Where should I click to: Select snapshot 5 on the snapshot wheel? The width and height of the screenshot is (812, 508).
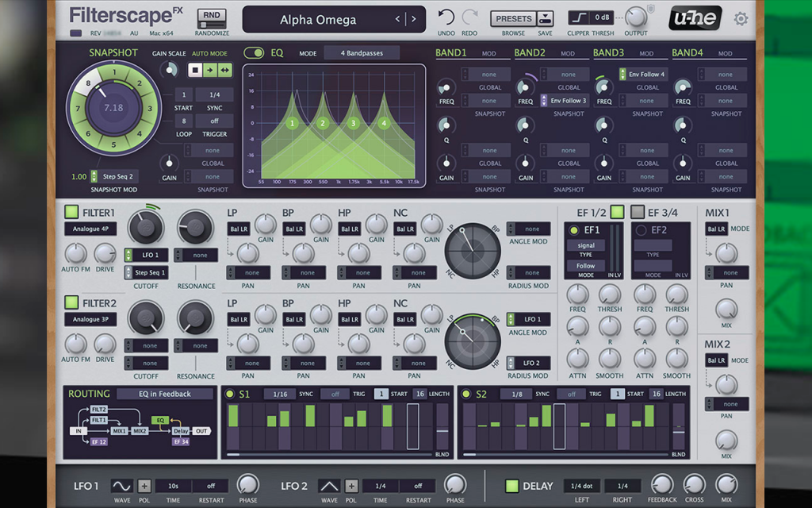click(x=113, y=144)
